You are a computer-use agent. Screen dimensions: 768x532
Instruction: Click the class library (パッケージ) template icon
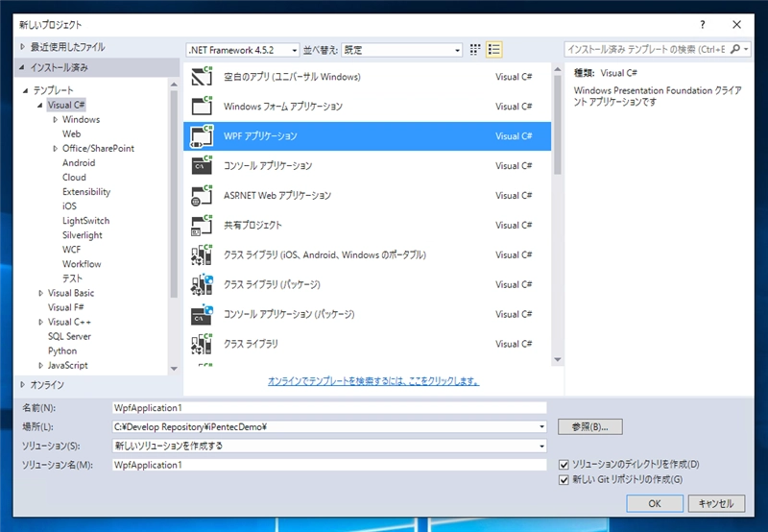(x=202, y=284)
